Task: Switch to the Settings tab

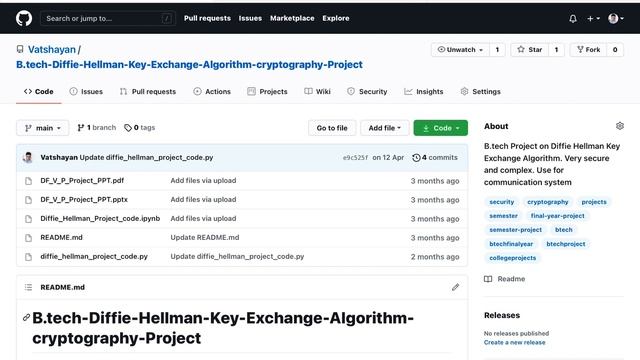Action: click(480, 91)
